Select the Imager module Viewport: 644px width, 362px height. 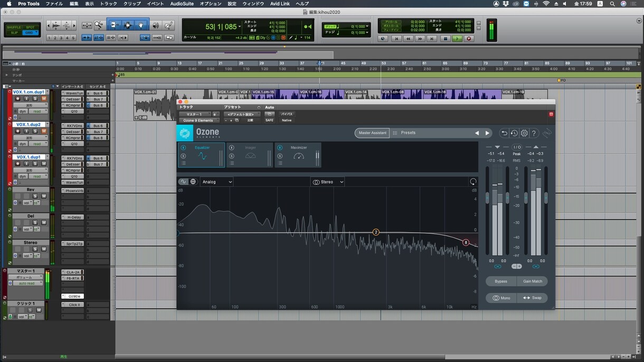(x=250, y=155)
